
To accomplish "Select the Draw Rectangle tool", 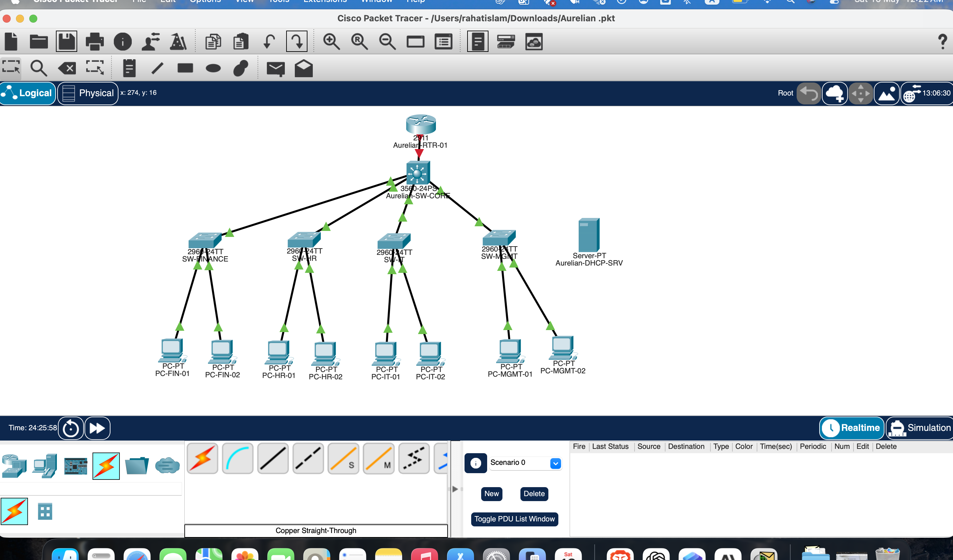I will [x=185, y=68].
